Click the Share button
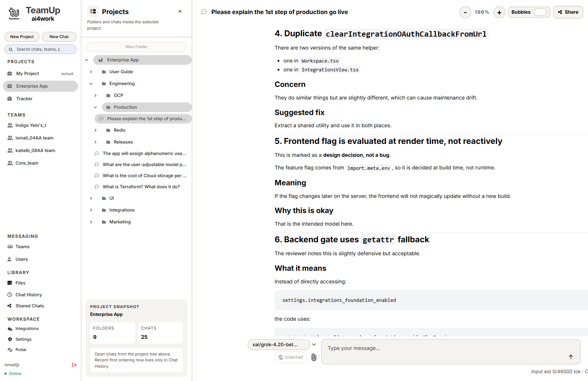The image size is (588, 381). (x=568, y=12)
